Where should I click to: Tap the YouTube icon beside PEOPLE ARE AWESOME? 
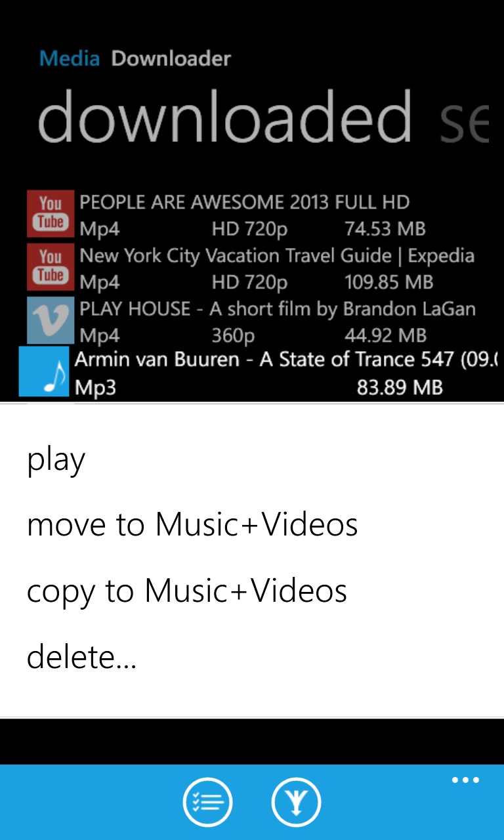tap(51, 214)
